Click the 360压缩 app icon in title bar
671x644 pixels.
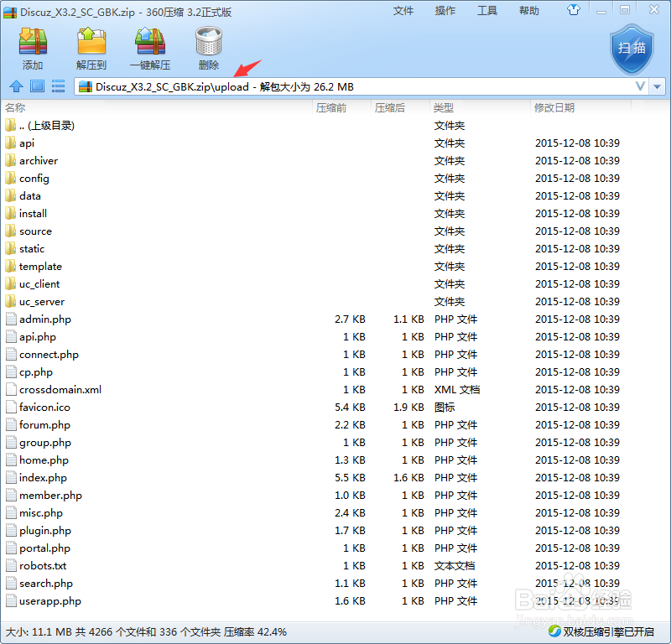point(10,12)
